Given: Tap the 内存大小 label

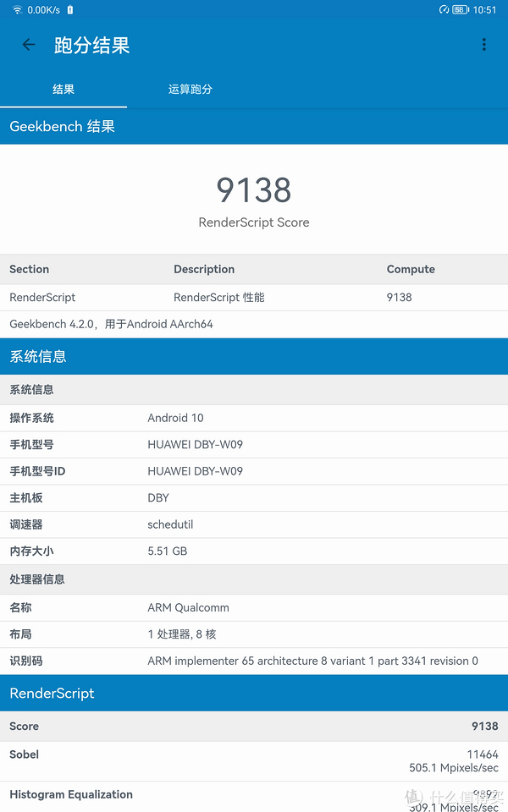Looking at the screenshot, I should [31, 551].
